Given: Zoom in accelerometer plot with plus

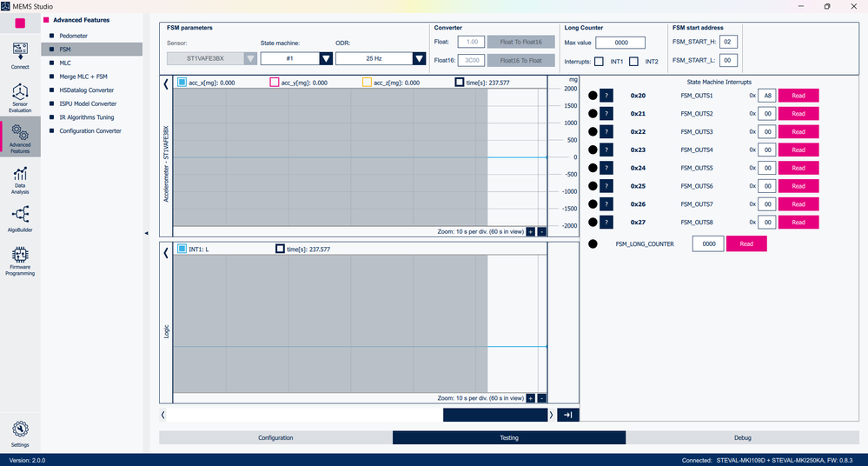Looking at the screenshot, I should 530,231.
